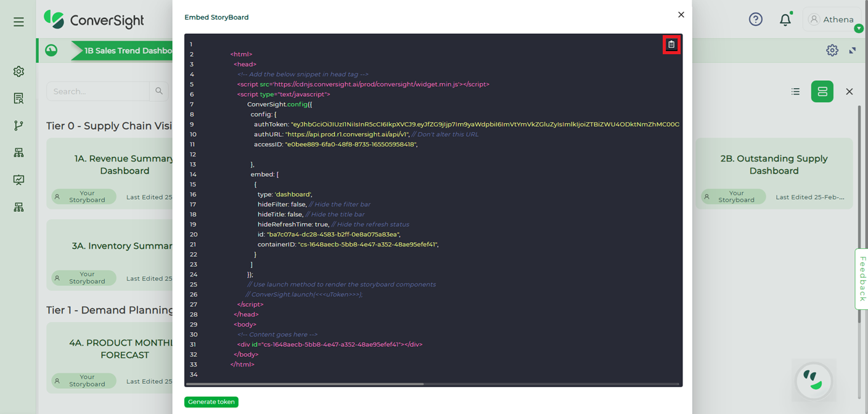
Task: Switch to list view of storyboards
Action: tap(795, 91)
